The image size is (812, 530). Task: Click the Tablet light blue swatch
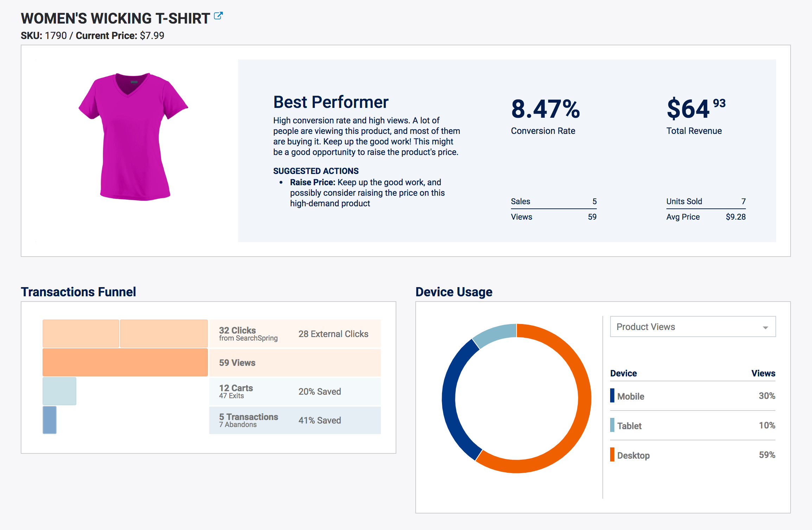tap(612, 425)
